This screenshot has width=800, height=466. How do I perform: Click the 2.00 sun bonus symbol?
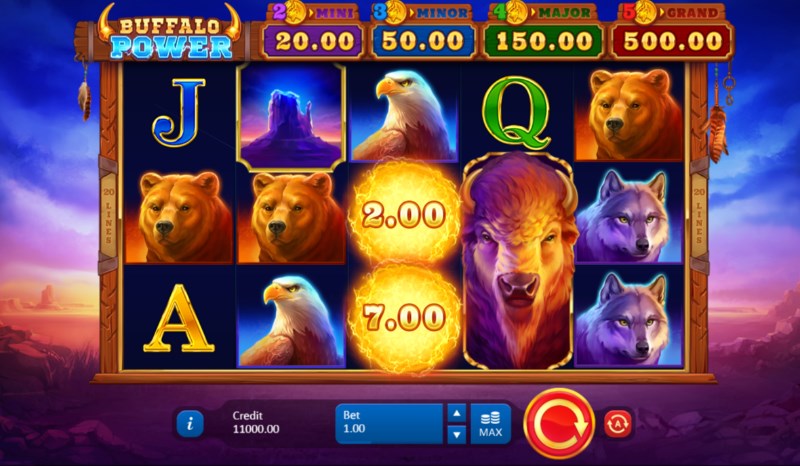point(404,214)
